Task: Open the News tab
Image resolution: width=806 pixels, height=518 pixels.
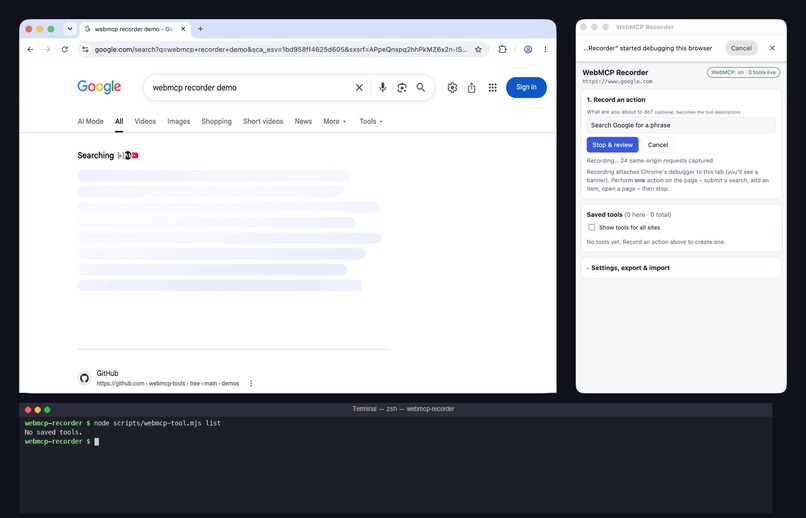Action: (x=303, y=121)
